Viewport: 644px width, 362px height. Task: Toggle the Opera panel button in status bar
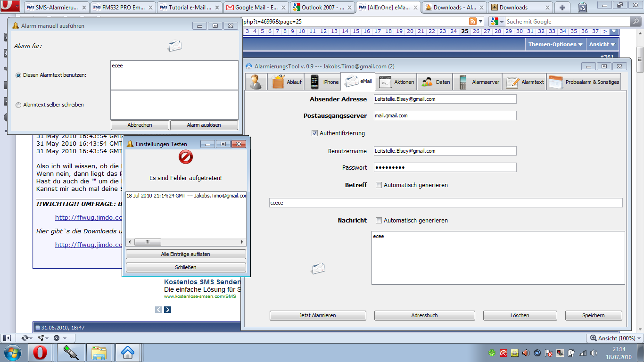click(x=7, y=338)
